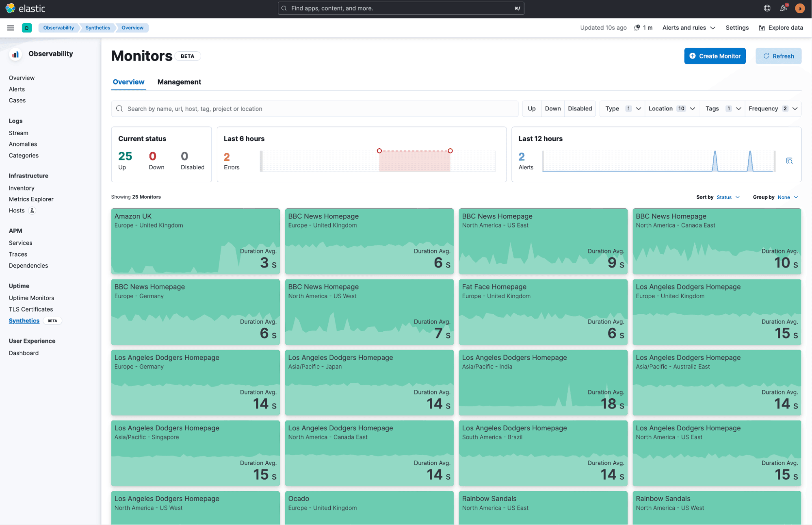The width and height of the screenshot is (812, 525).
Task: Open the Location filter dropdown
Action: (x=671, y=108)
